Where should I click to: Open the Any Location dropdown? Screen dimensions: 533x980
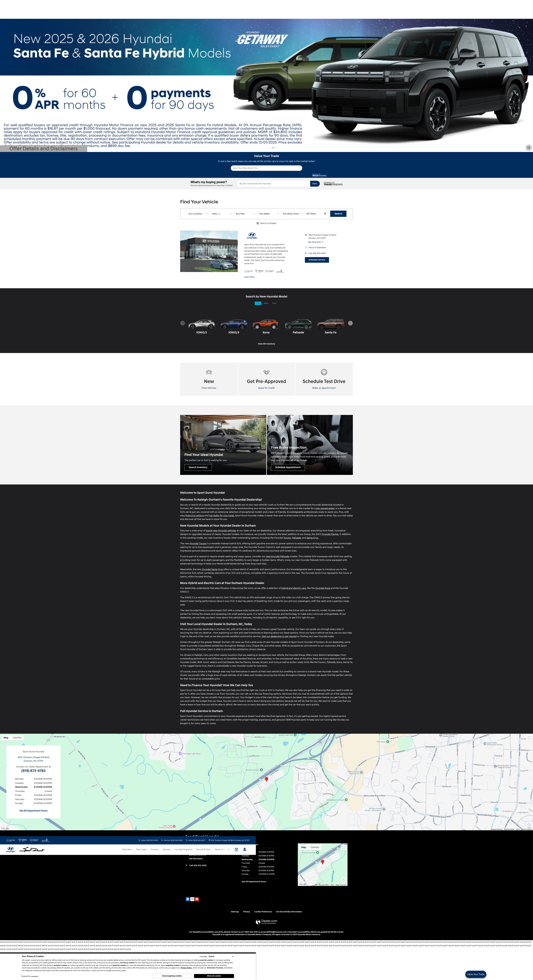pyautogui.click(x=198, y=214)
